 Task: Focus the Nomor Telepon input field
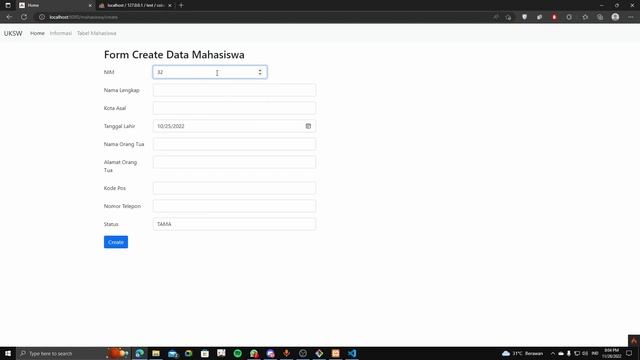(234, 206)
